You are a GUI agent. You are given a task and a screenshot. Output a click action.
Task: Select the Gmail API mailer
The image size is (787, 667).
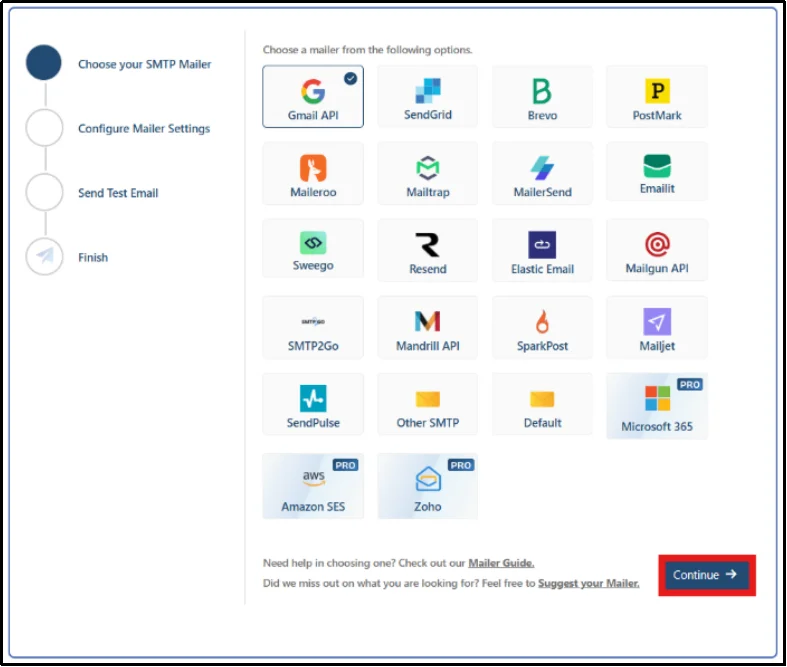click(x=313, y=96)
